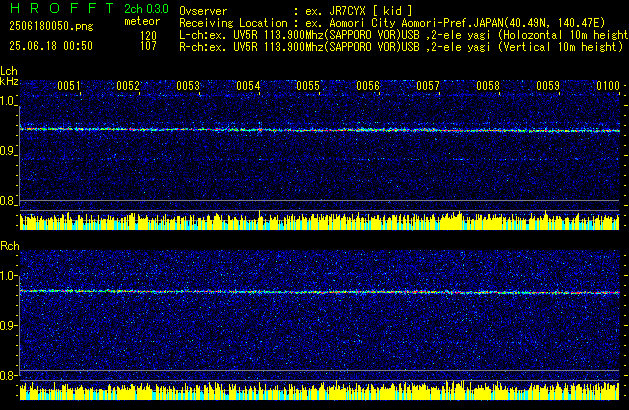The image size is (629, 410).
Task: Click the Receiving Location line for Aomori City
Action: [392, 23]
